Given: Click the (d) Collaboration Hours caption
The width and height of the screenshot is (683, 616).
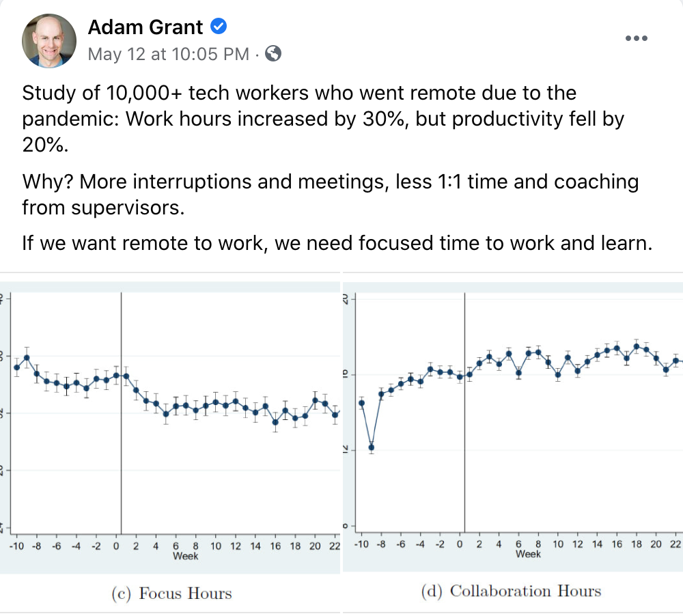Looking at the screenshot, I should [511, 591].
